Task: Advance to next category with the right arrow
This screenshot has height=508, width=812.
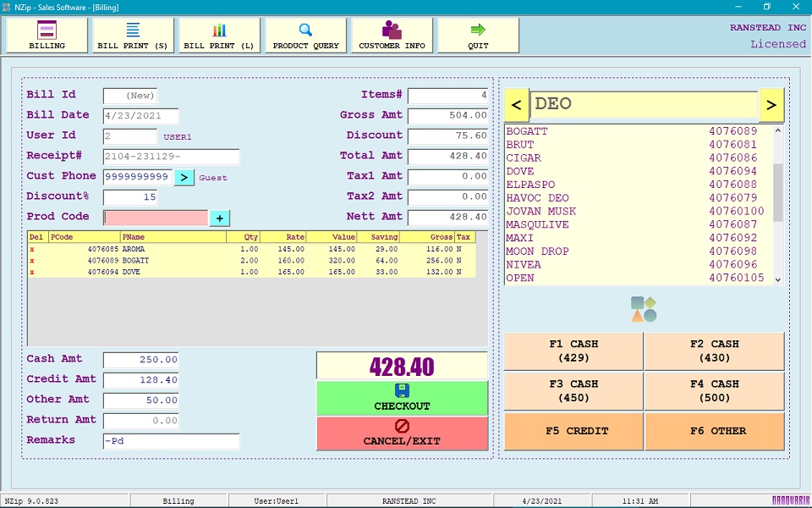Action: tap(771, 103)
